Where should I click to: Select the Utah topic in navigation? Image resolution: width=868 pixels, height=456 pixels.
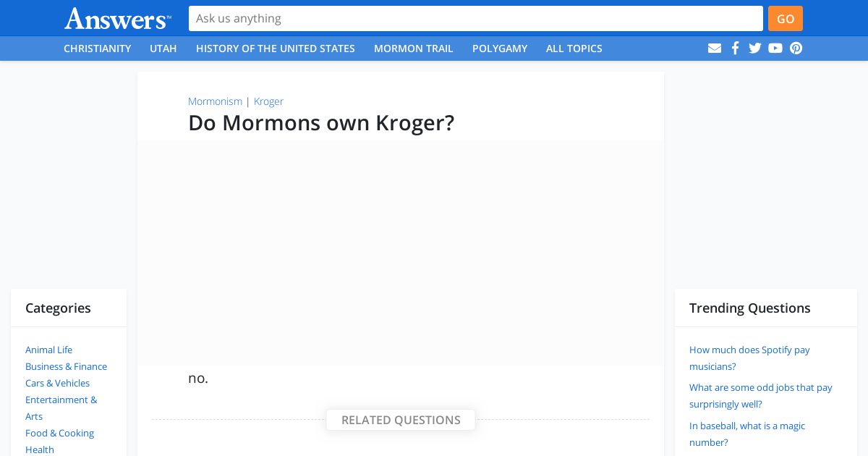click(163, 48)
